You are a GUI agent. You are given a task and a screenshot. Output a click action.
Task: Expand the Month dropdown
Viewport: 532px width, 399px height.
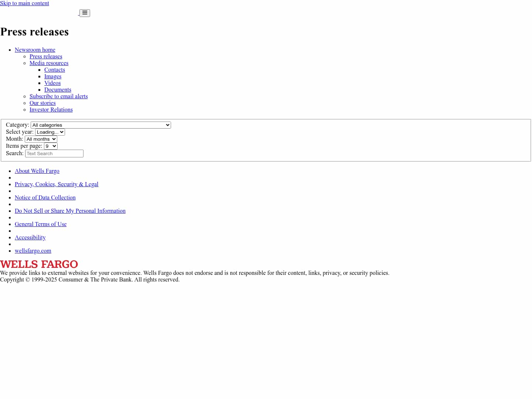[41, 139]
